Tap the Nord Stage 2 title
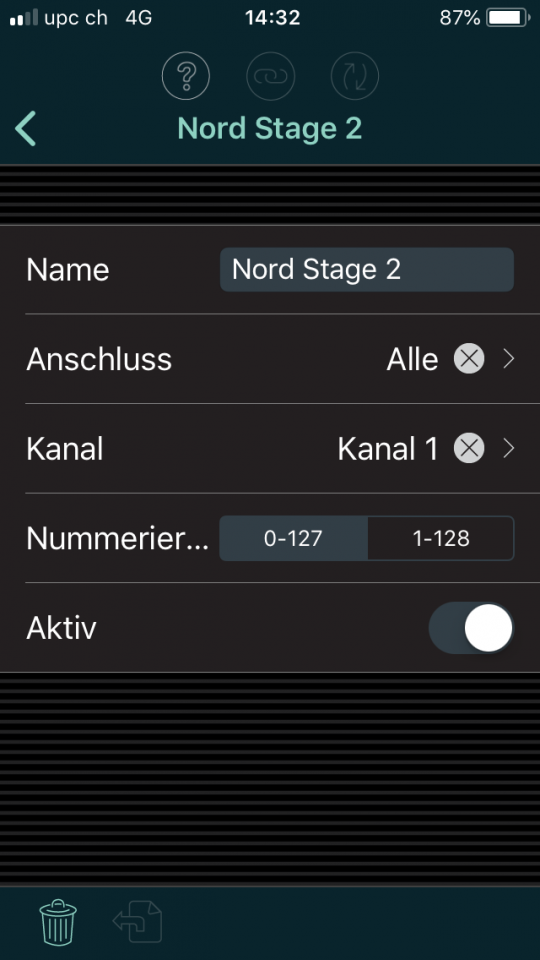Viewport: 540px width, 960px height. [x=270, y=129]
